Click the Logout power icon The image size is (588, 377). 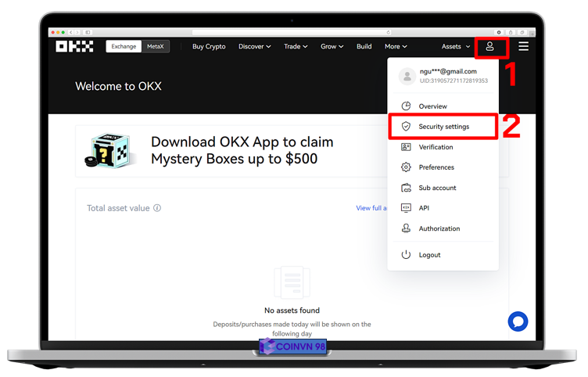(406, 255)
